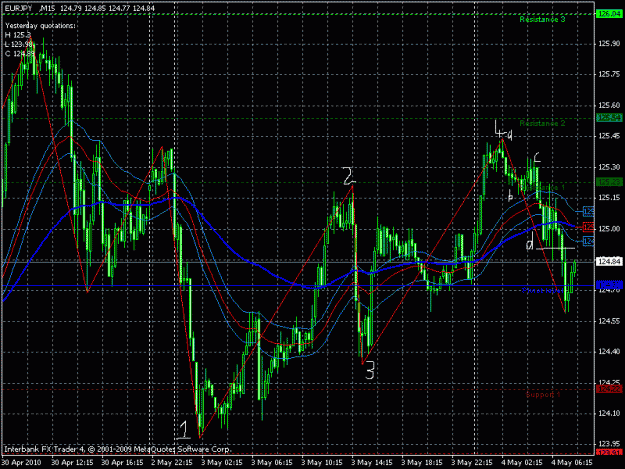Select the 'Resistance 2' level label

(542, 124)
